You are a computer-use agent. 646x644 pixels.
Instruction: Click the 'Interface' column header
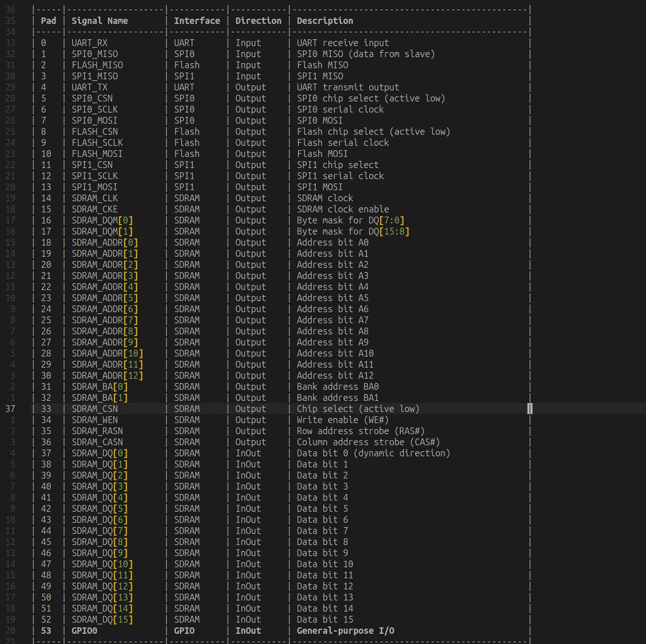(197, 21)
